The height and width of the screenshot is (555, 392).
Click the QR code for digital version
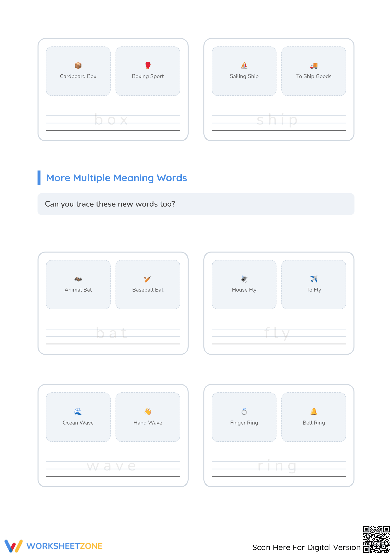pos(376,539)
